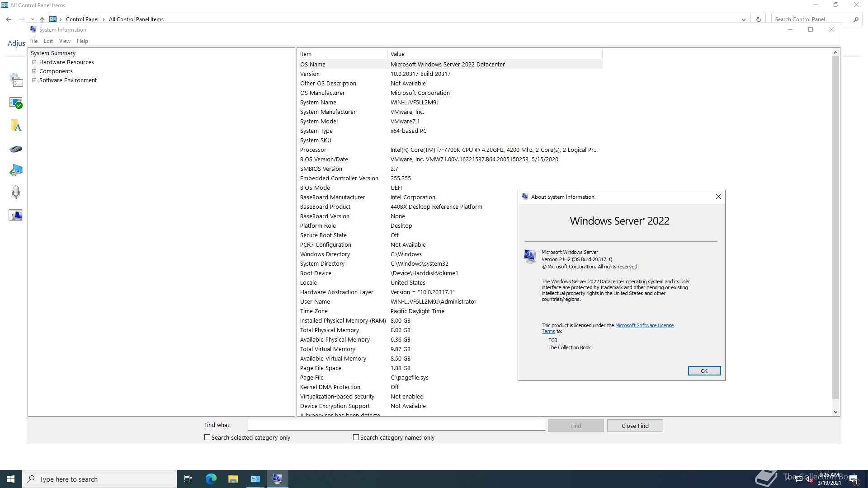Select the Installed Physical Memory (RAM) row
Viewport: 868px width, 488px height.
tap(450, 320)
